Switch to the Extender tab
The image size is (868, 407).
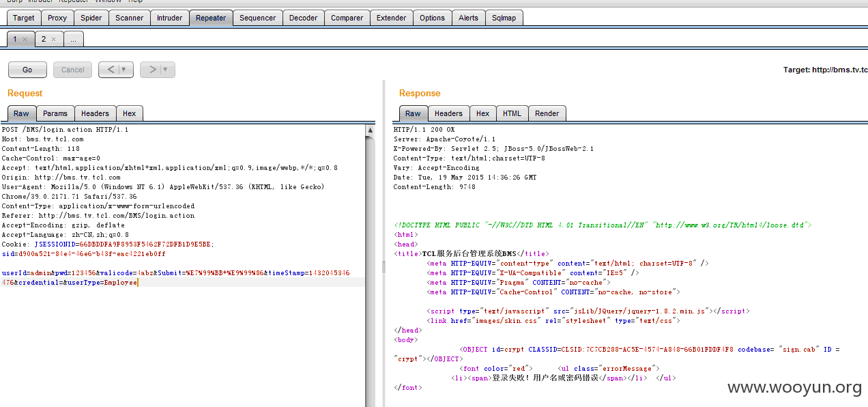click(x=392, y=18)
